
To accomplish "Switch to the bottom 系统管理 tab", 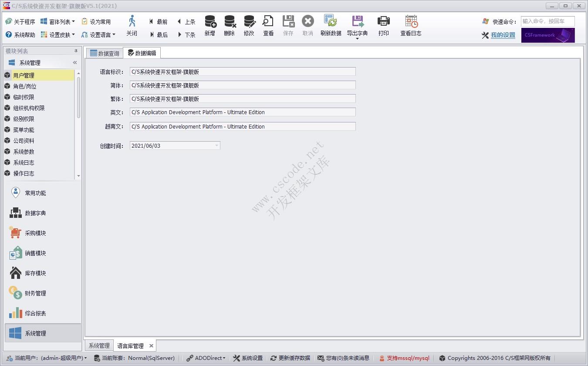I will click(99, 346).
